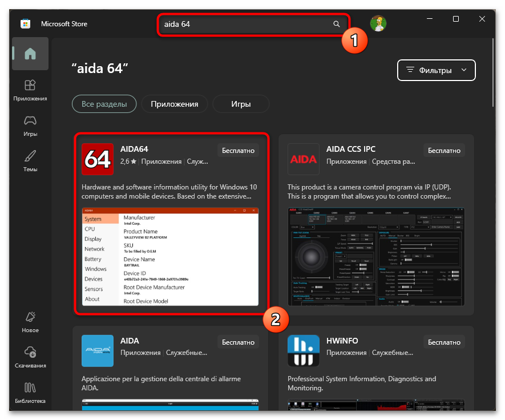Open the Скачивания downloads page
This screenshot has height=420, width=505.
(x=30, y=358)
